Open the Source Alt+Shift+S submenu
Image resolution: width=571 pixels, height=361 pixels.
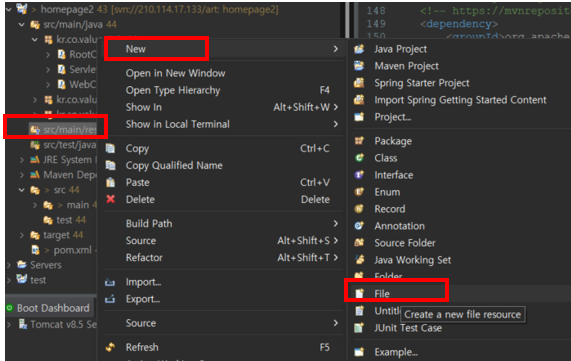(224, 240)
